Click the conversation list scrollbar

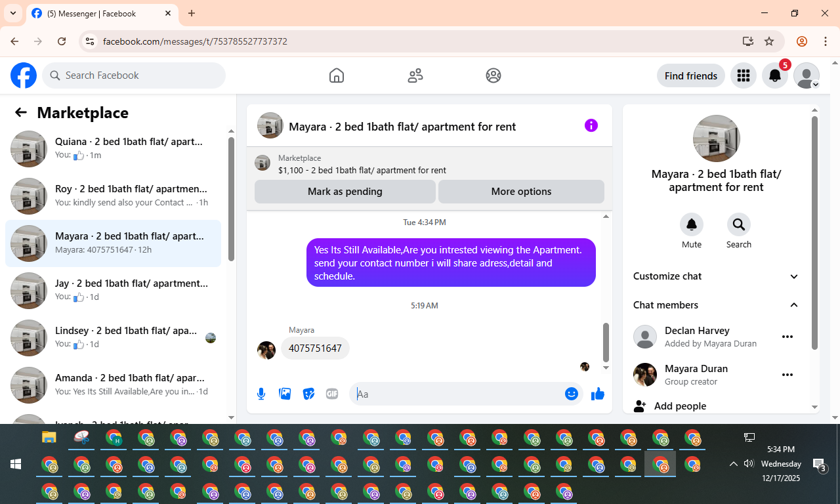click(231, 199)
